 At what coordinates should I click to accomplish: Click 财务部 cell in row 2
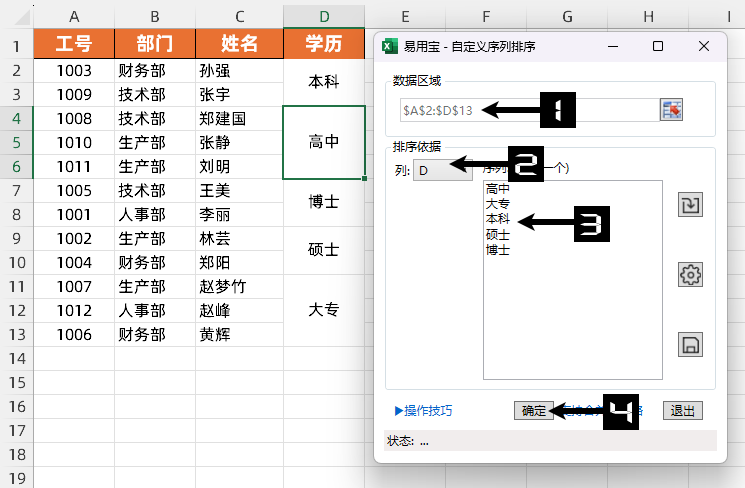click(x=155, y=71)
